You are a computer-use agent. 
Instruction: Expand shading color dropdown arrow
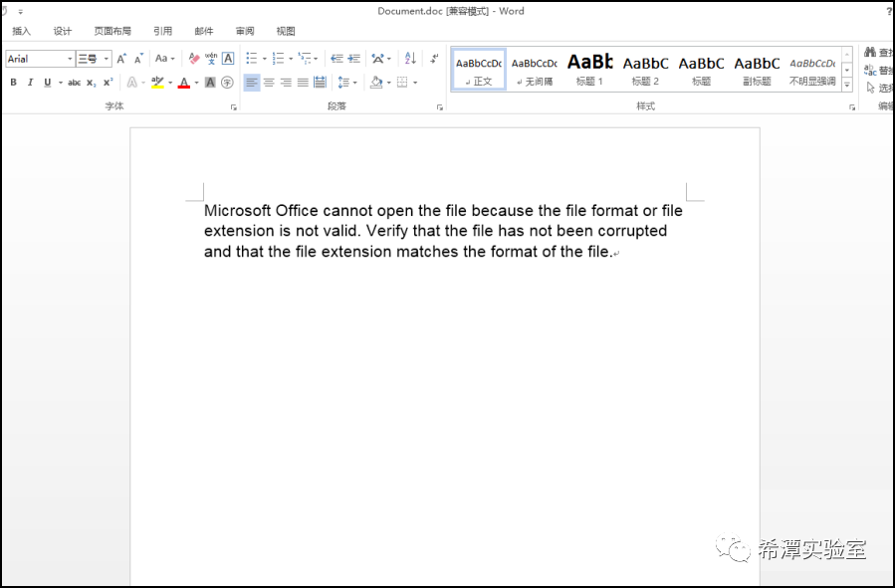pos(388,83)
